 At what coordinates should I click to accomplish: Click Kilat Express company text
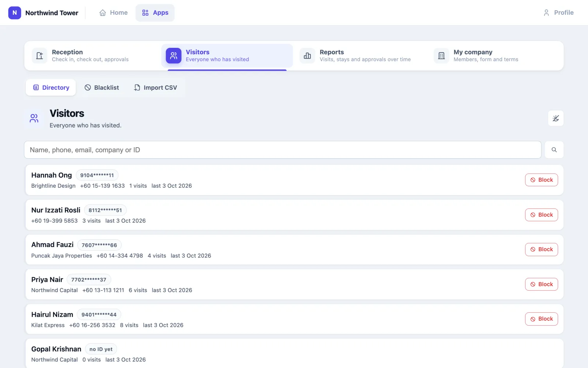(48, 325)
